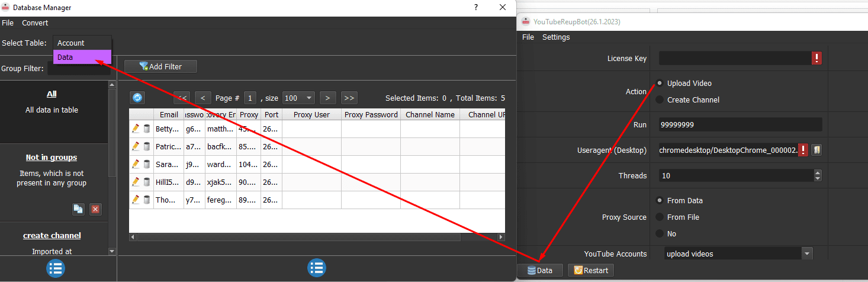Select No as proxy source
868x282 pixels.
[660, 233]
